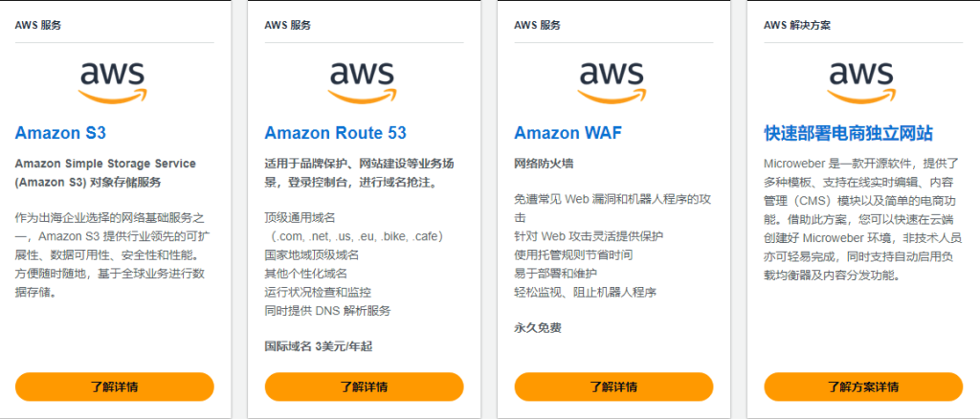Click the 网络防火墙 subtitle
Screen dimensions: 980x419
coord(544,164)
